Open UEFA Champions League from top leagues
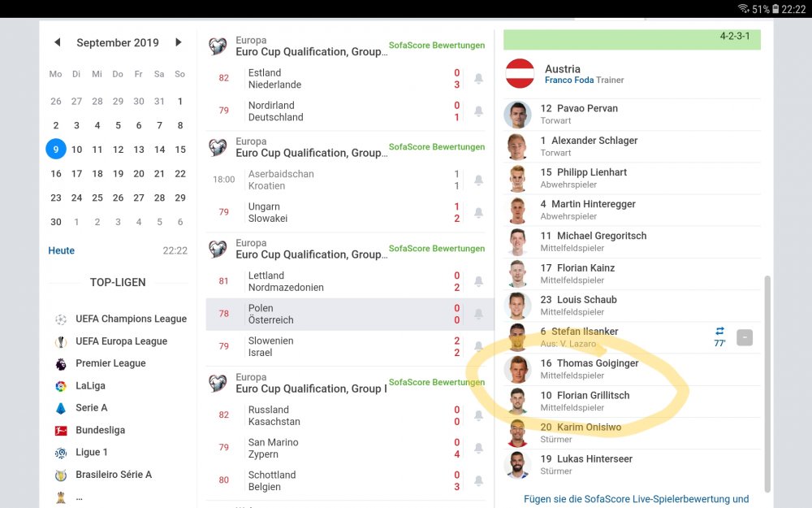The height and width of the screenshot is (508, 812). pyautogui.click(x=131, y=319)
